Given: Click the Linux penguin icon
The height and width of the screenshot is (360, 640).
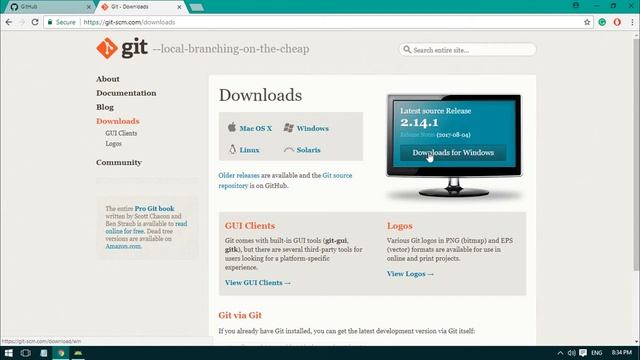Looking at the screenshot, I should [x=232, y=149].
